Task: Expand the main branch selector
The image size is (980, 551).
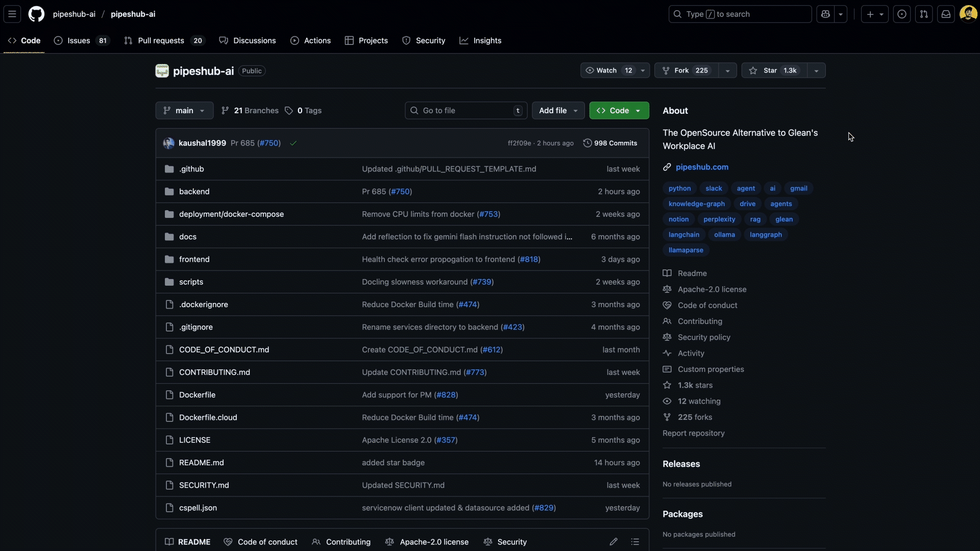Action: [184, 110]
